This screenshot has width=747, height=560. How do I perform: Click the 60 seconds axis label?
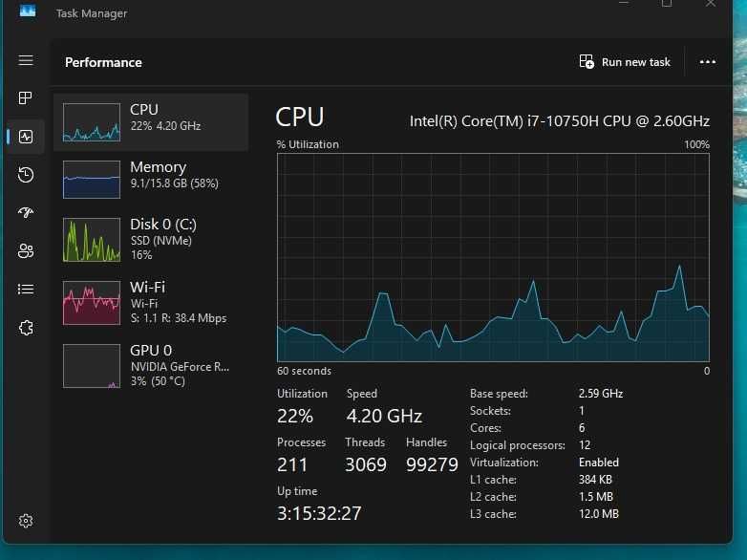click(304, 371)
